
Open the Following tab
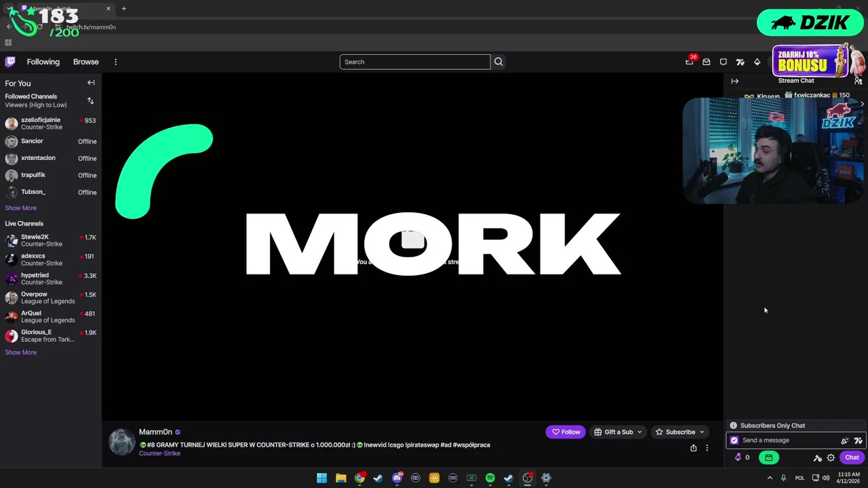click(43, 62)
